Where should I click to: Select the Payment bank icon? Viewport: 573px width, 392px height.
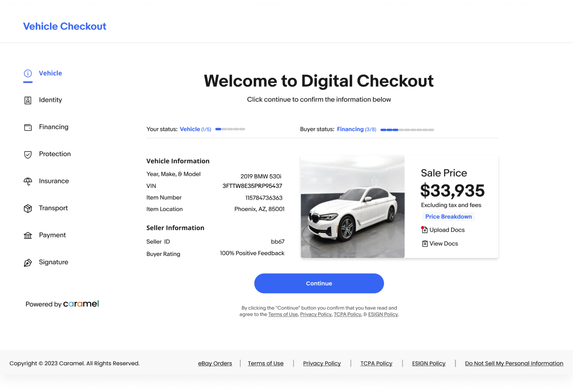pos(28,235)
